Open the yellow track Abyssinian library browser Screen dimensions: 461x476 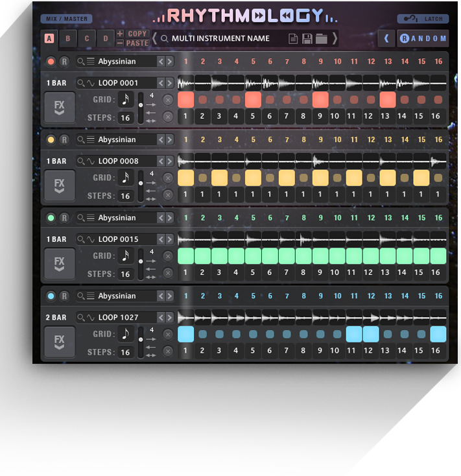[116, 139]
